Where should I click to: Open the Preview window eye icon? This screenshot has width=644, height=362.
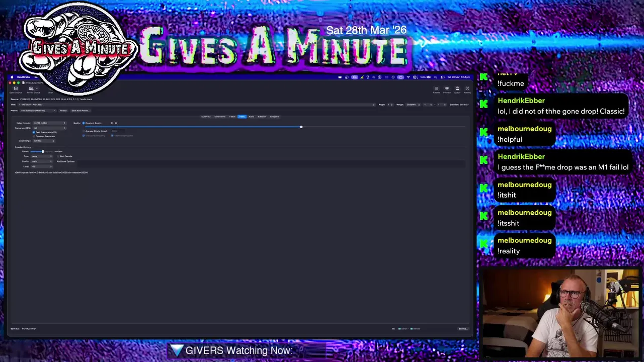point(447,88)
